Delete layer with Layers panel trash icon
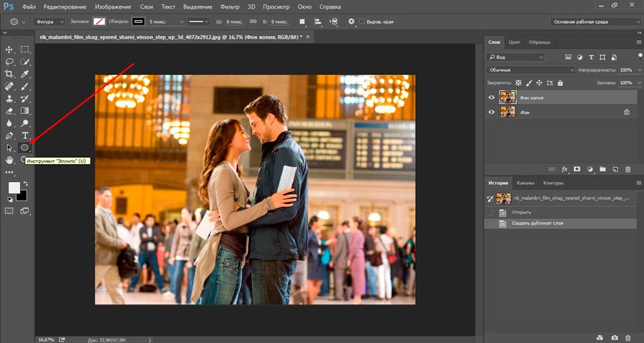This screenshot has height=343, width=644. (628, 169)
